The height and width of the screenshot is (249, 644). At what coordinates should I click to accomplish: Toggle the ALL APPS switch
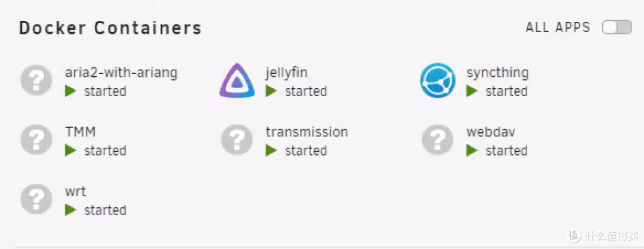pyautogui.click(x=617, y=27)
